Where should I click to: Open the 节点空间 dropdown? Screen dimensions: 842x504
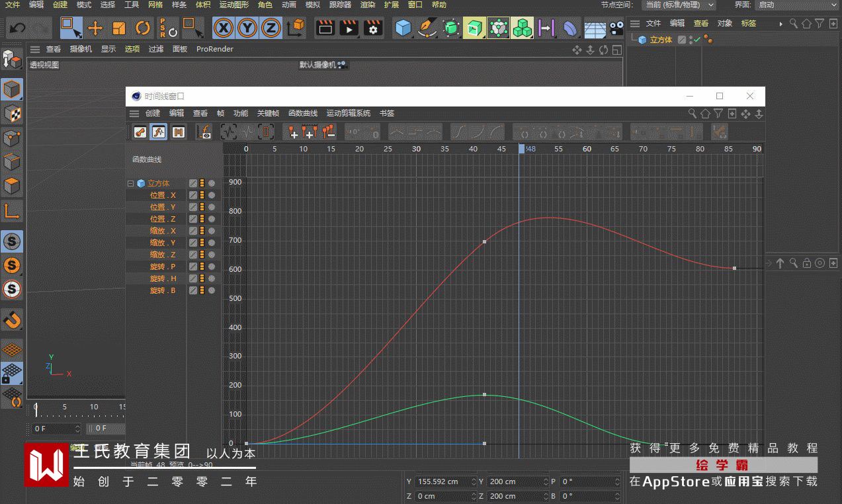pyautogui.click(x=678, y=5)
